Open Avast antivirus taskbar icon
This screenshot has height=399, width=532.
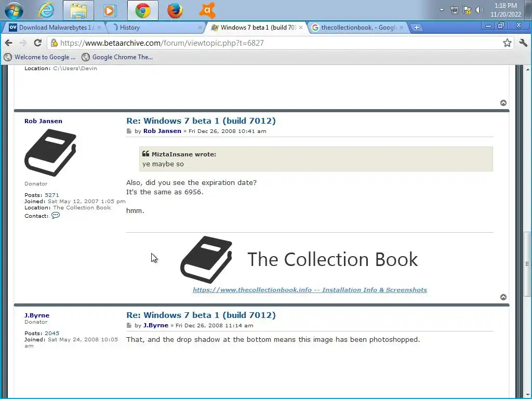click(x=207, y=10)
